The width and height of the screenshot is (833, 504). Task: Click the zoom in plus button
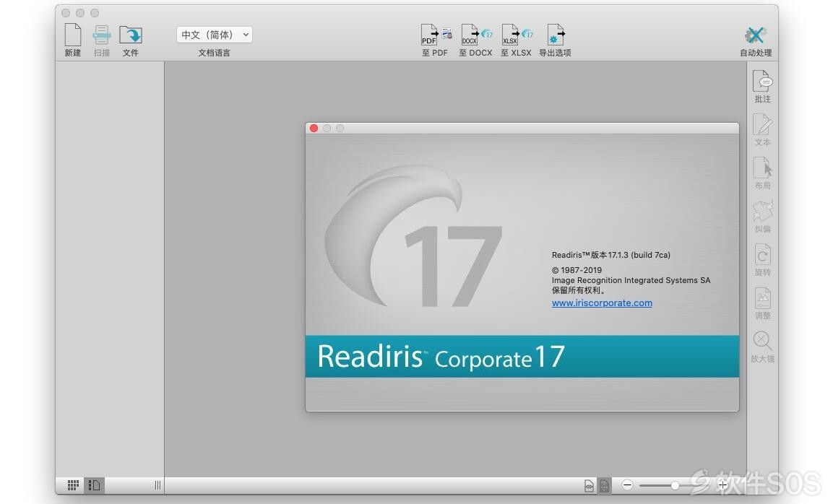722,485
